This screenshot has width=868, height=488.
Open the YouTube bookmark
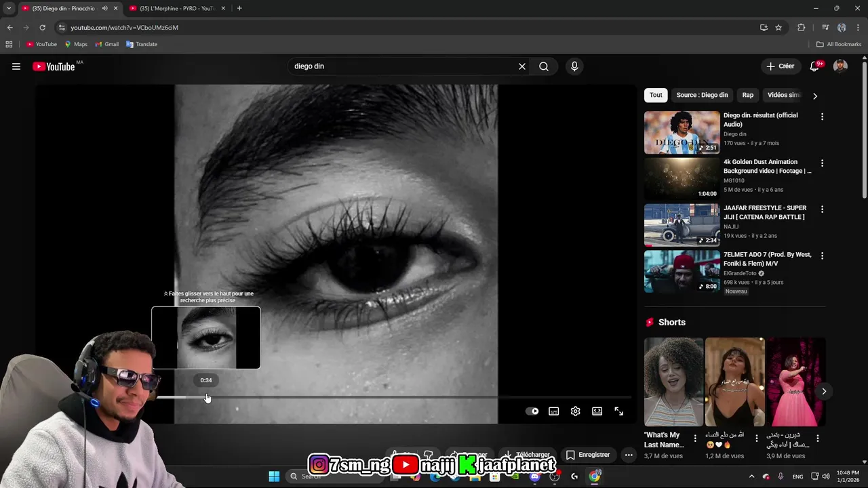(x=42, y=44)
